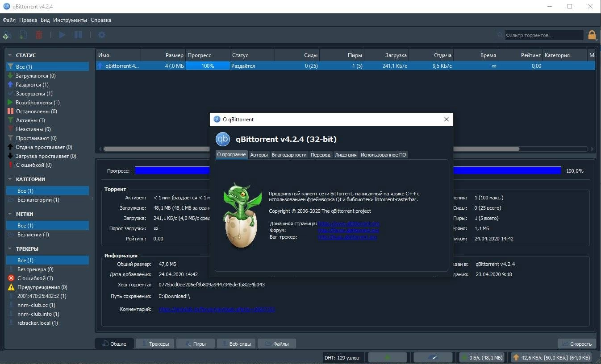This screenshot has height=364, width=601.
Task: Open the Домашняя страница link
Action: (349, 223)
